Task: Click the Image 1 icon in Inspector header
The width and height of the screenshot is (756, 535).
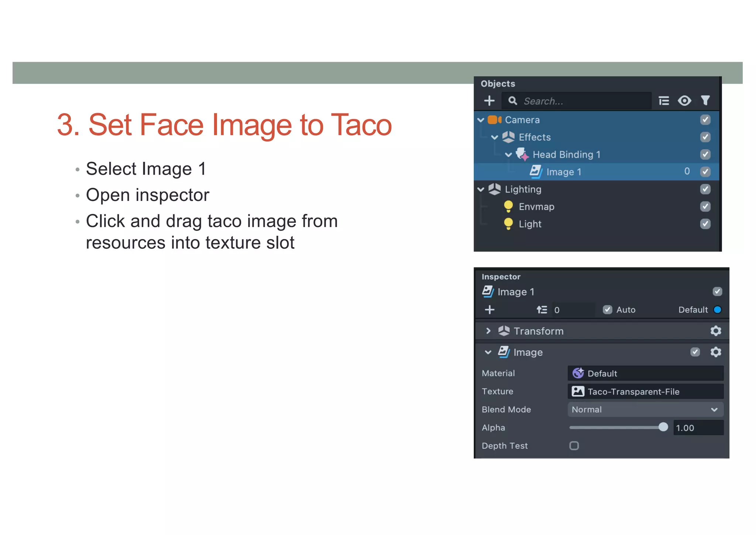Action: point(488,292)
